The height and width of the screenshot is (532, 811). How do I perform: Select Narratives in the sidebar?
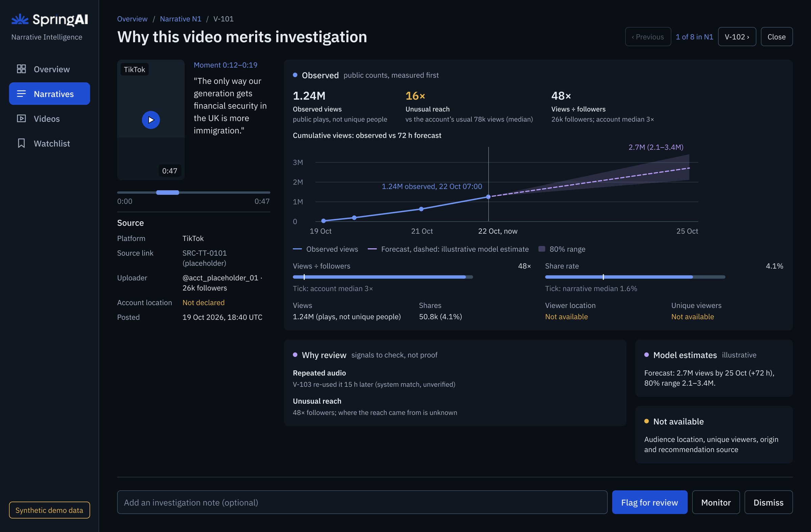49,94
